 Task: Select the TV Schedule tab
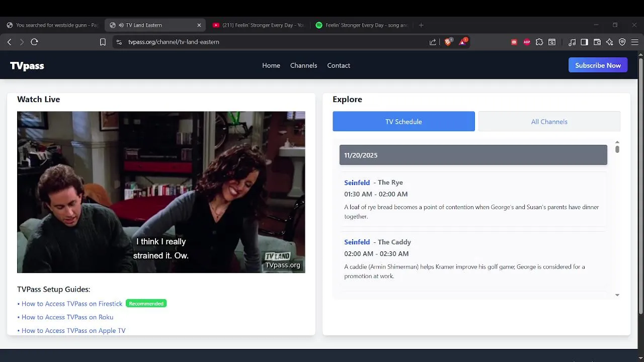[404, 122]
